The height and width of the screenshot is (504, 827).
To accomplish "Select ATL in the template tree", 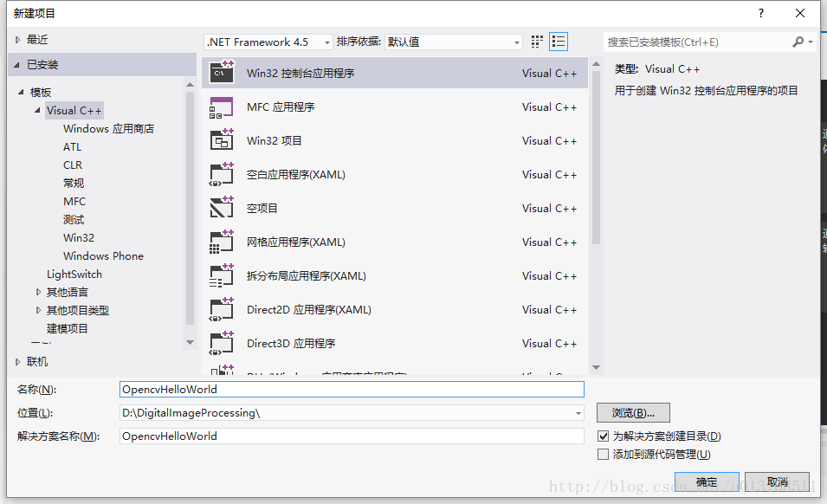I will [x=72, y=146].
